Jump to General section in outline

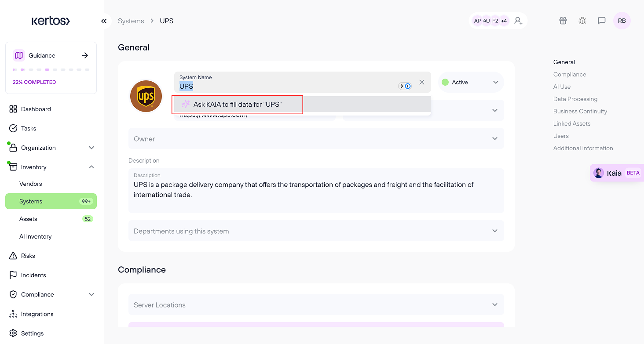(564, 62)
